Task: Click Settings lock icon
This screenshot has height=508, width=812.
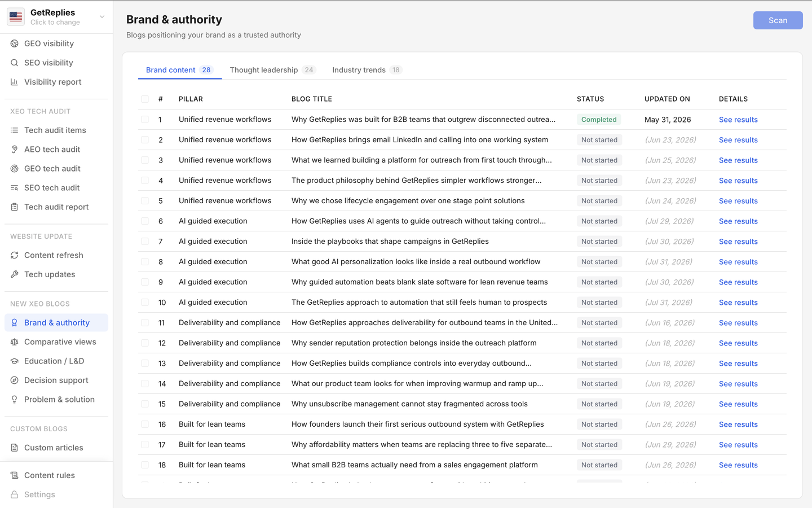Action: (x=15, y=494)
